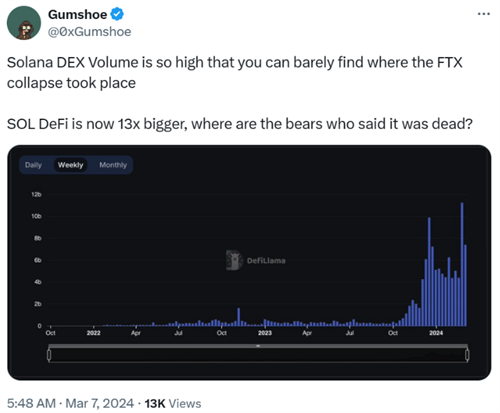The height and width of the screenshot is (413, 500).
Task: Select the Weekly interval tab
Action: [70, 165]
